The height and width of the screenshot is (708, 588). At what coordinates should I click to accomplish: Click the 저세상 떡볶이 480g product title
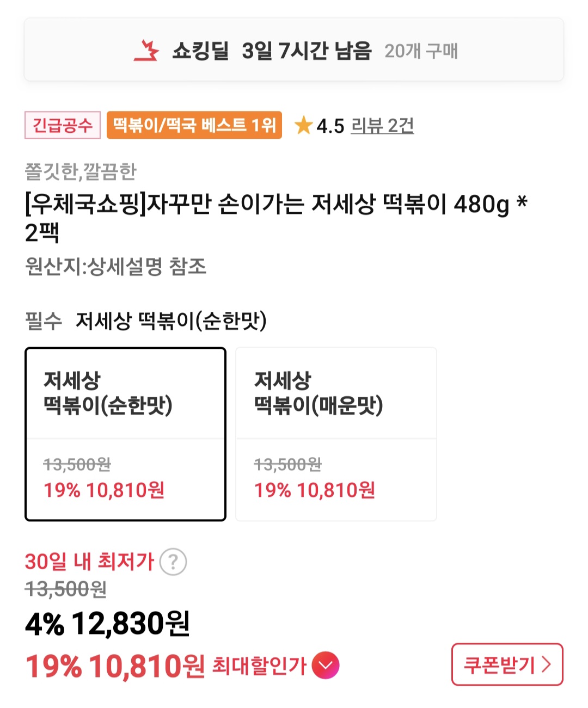pyautogui.click(x=275, y=218)
